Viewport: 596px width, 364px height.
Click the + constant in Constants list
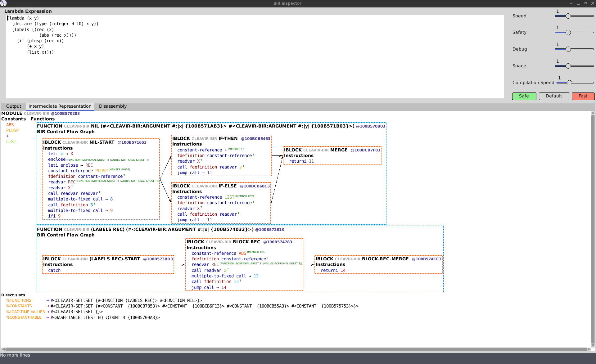click(7, 136)
